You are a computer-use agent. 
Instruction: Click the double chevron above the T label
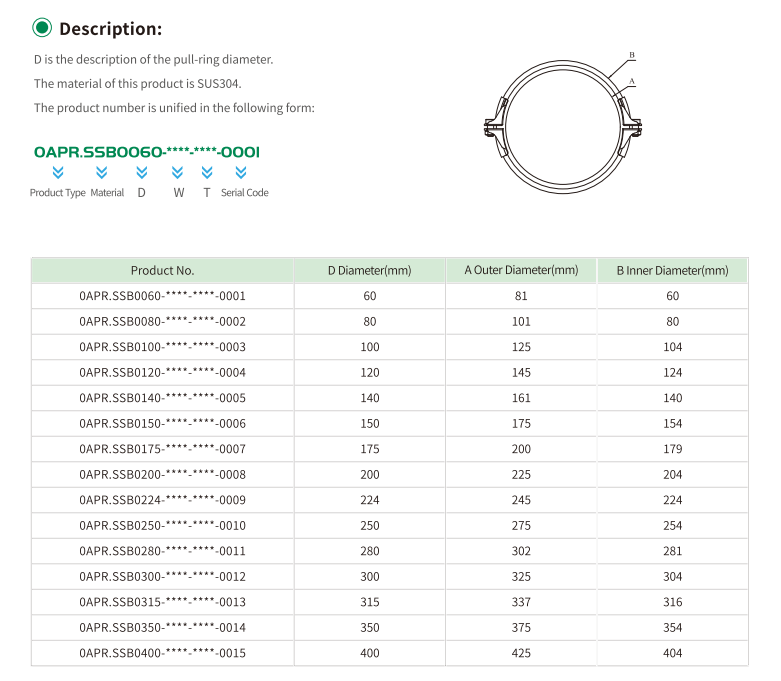click(x=207, y=172)
